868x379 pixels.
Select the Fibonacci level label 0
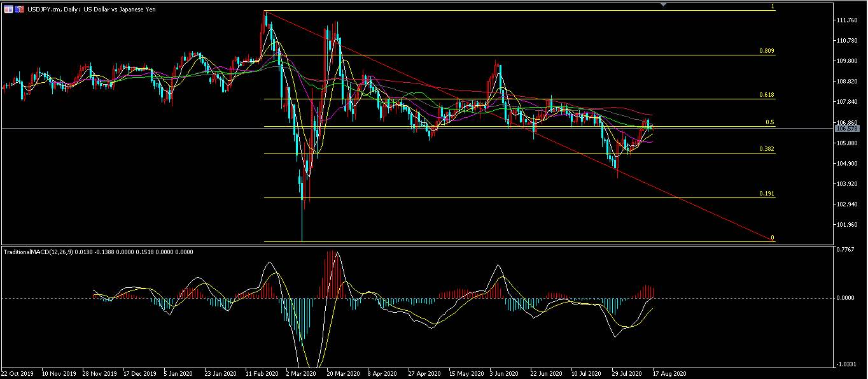[773, 238]
